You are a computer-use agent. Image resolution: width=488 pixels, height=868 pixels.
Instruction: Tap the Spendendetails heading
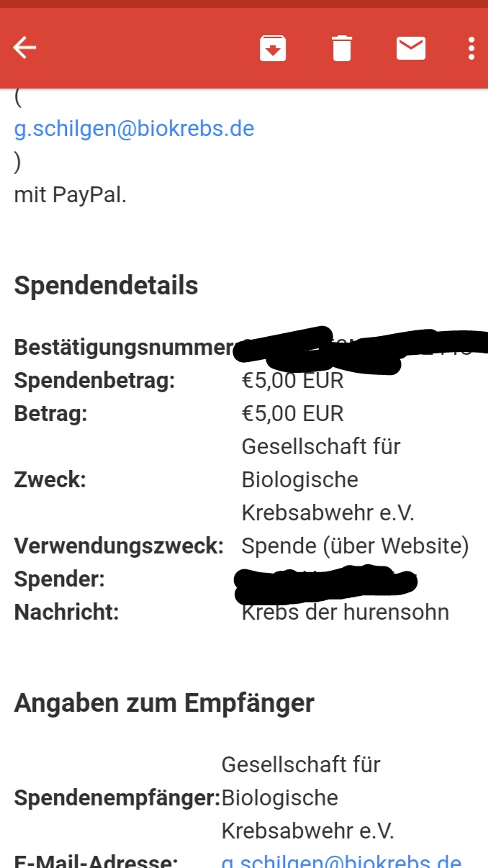pyautogui.click(x=106, y=286)
